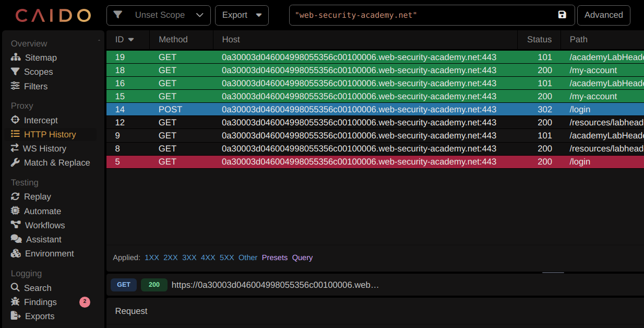The image size is (644, 328).
Task: Click the horizontal pane divider handle
Action: (553, 273)
